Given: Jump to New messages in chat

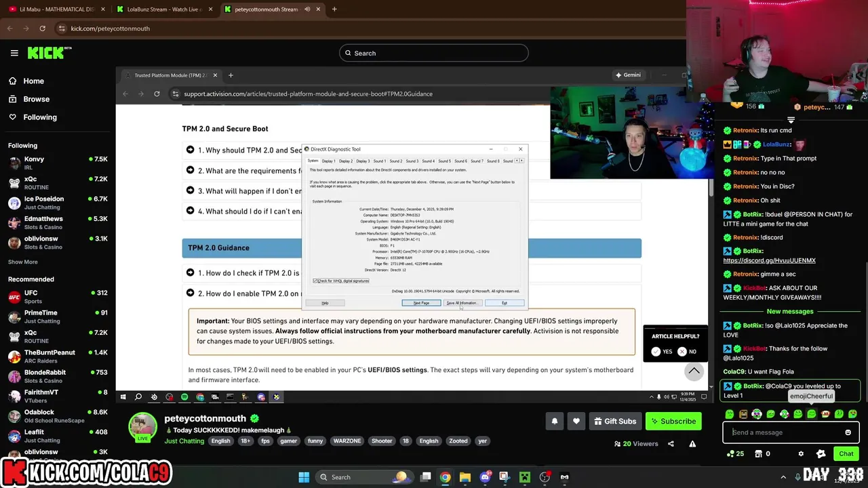Looking at the screenshot, I should (x=790, y=311).
